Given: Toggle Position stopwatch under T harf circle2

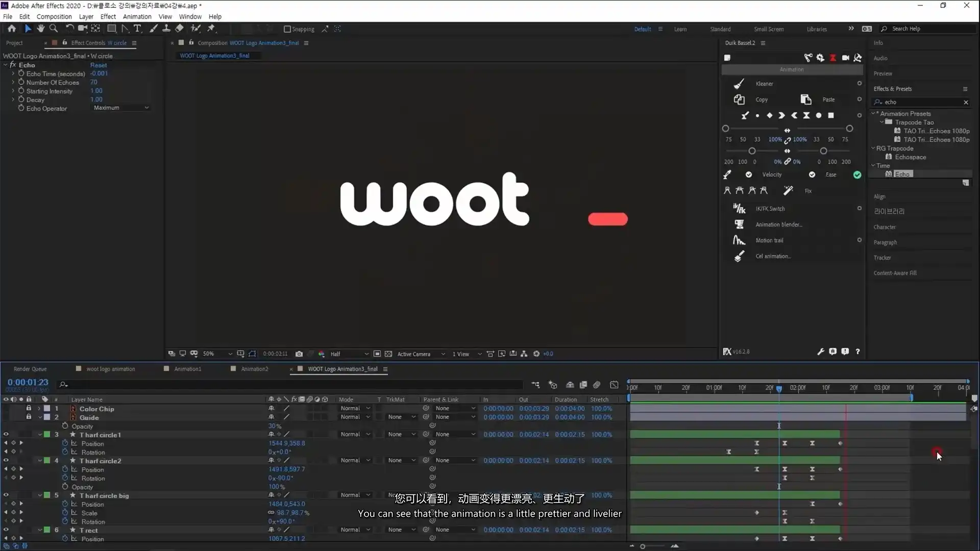Looking at the screenshot, I should (65, 469).
